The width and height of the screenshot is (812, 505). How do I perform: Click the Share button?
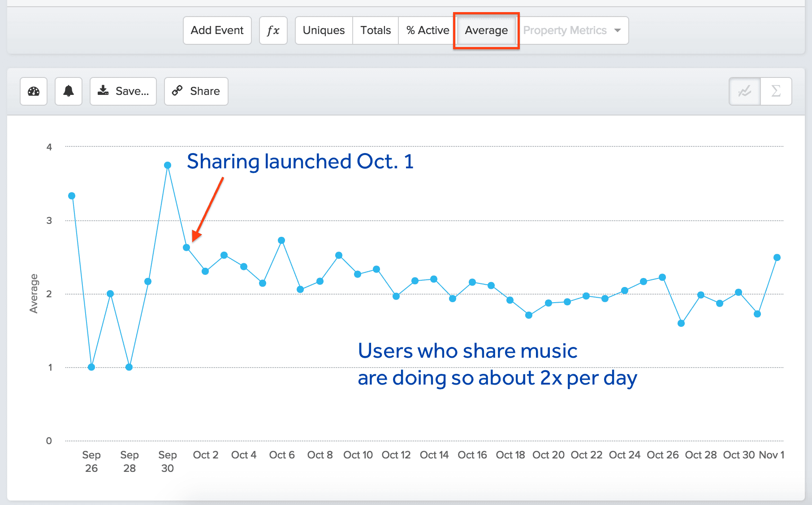(196, 91)
